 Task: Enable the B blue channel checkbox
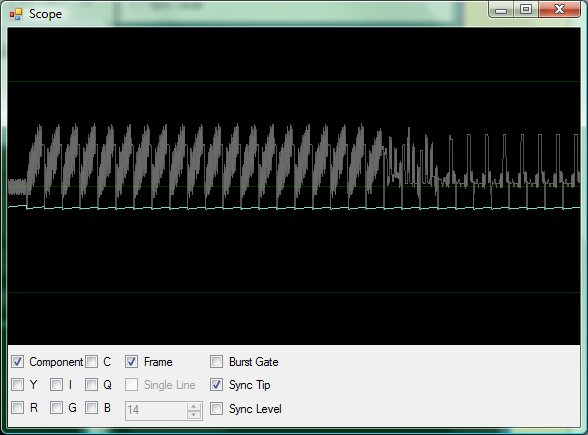[91, 408]
